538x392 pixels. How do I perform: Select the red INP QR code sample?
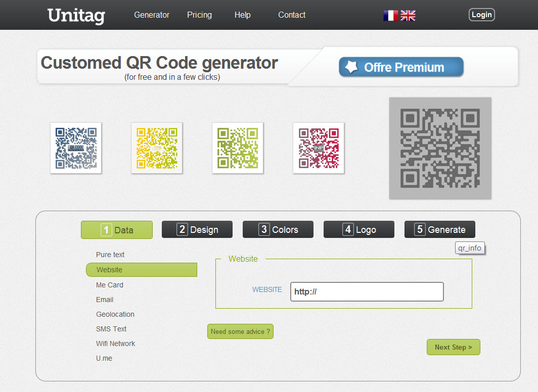[319, 148]
